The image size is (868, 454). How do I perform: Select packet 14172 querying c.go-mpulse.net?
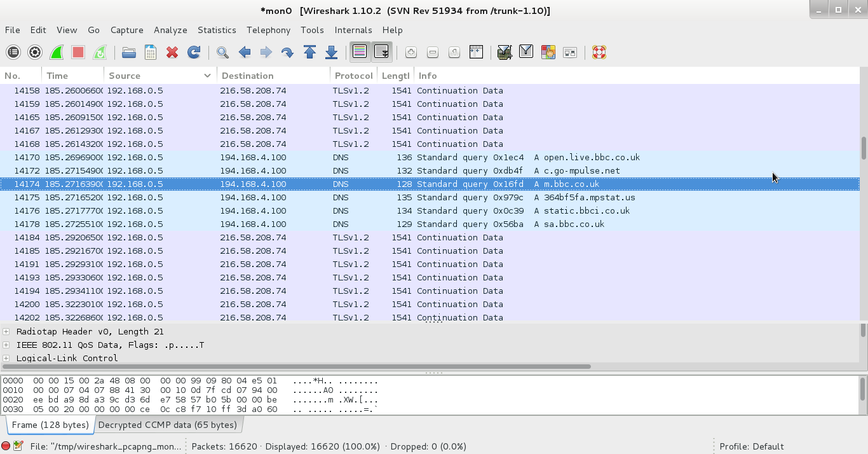click(x=430, y=170)
